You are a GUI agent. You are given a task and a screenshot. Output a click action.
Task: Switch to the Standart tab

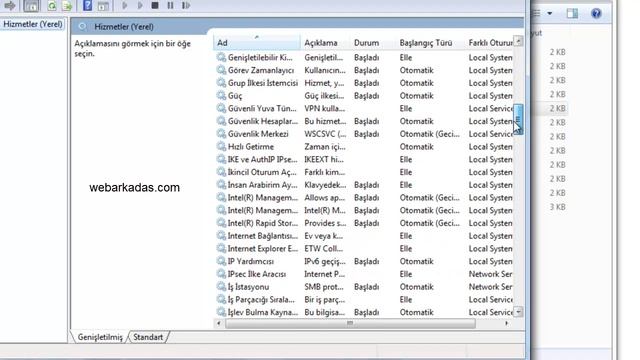[x=148, y=337]
